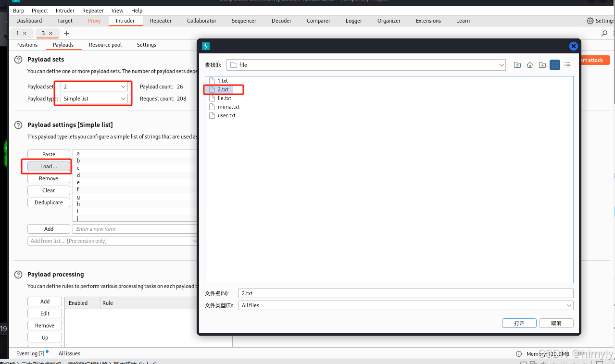Open the Intruder menu

coord(65,11)
